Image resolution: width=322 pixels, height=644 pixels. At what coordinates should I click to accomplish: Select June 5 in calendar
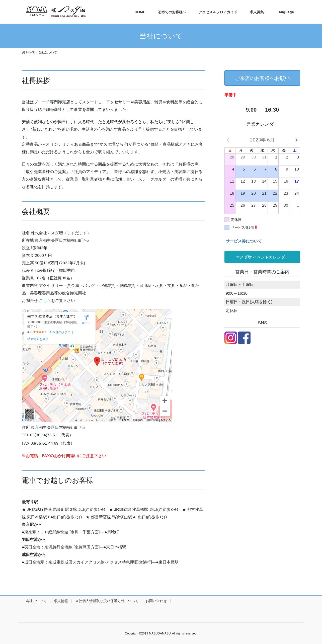pyautogui.click(x=241, y=172)
